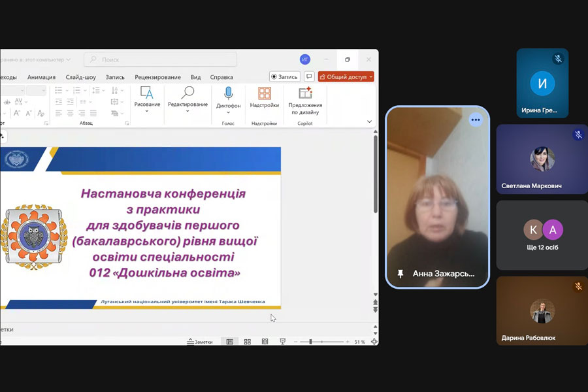The image size is (588, 392).
Task: Open the save location dropdown in title bar
Action: pos(68,59)
